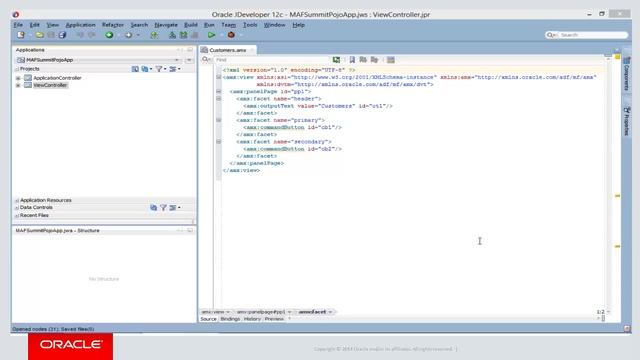
Task: Select ViewController in project tree
Action: [50, 85]
